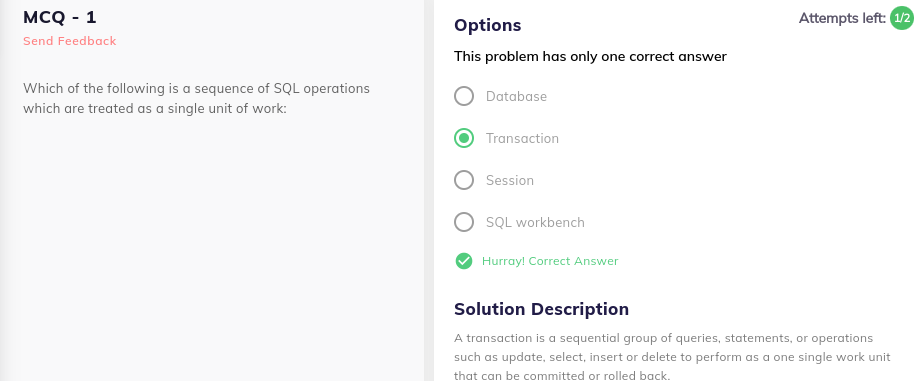
Task: Click the Database option label
Action: click(516, 97)
